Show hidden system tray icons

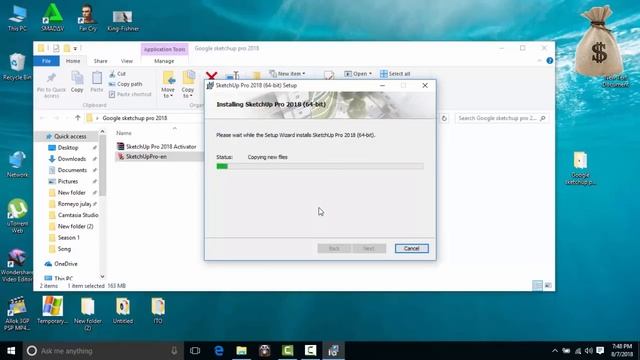click(x=555, y=351)
